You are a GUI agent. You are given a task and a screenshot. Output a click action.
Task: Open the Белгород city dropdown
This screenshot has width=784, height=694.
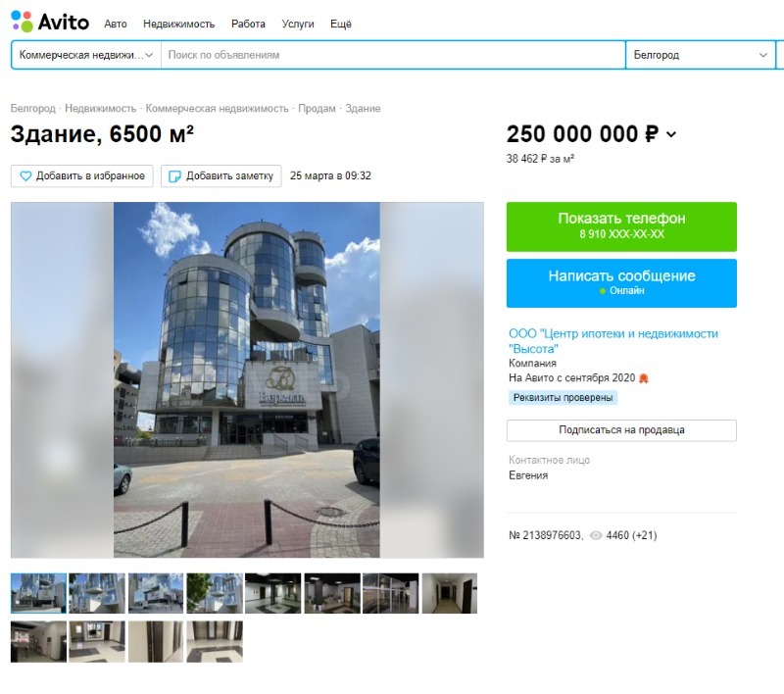pyautogui.click(x=700, y=55)
